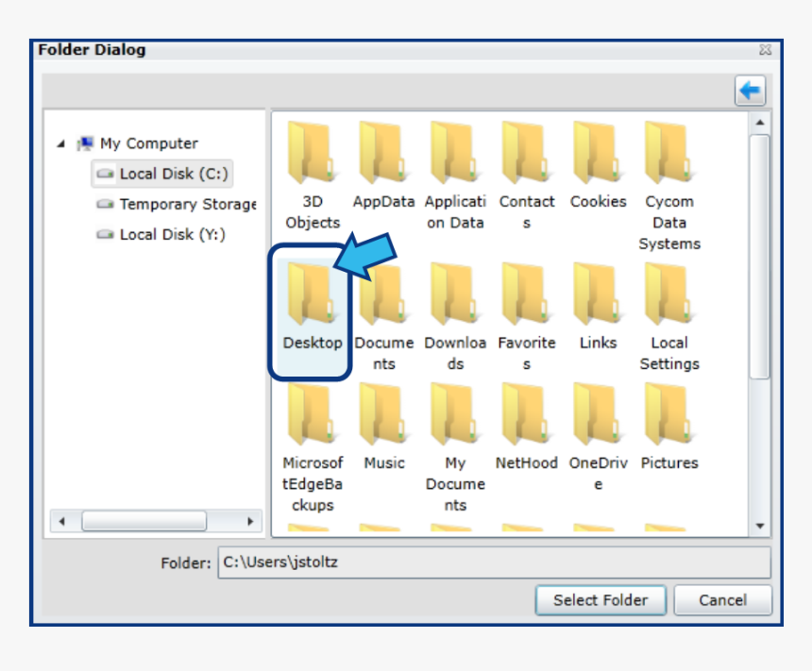
Task: Select Temporary Storage in the sidebar
Action: 186,204
